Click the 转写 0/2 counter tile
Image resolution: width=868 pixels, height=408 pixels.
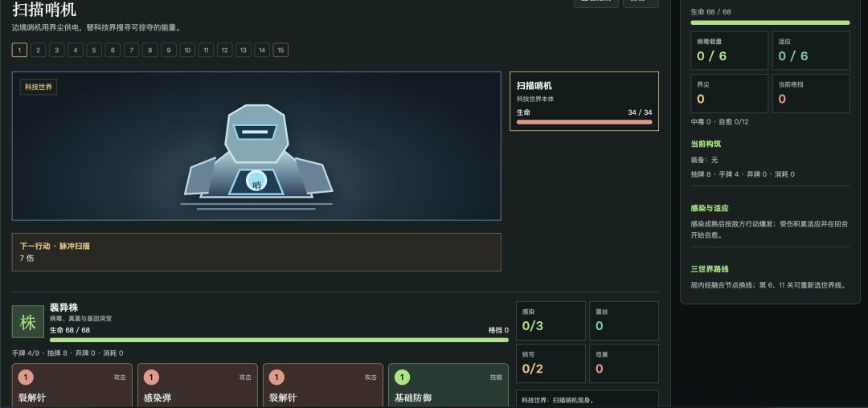551,364
